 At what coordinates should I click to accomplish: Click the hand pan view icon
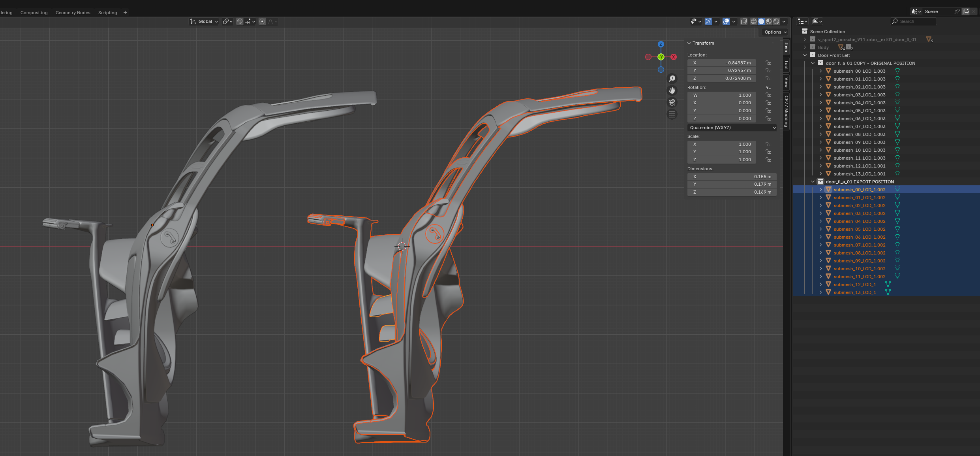pyautogui.click(x=672, y=90)
